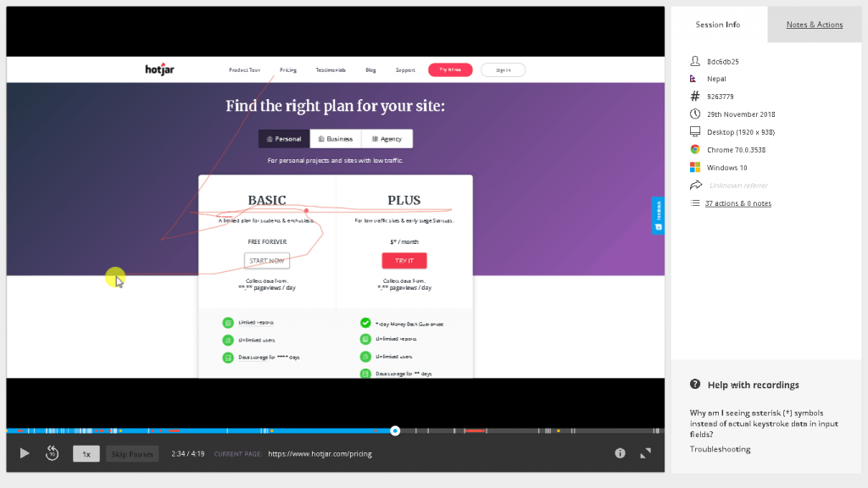
Task: Click the 2:34 / 4:19 time display
Action: click(187, 454)
